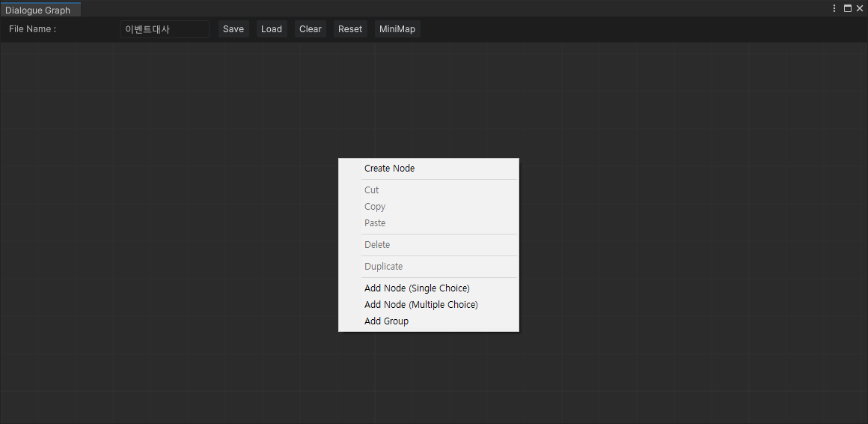Click the File Name input field

165,29
